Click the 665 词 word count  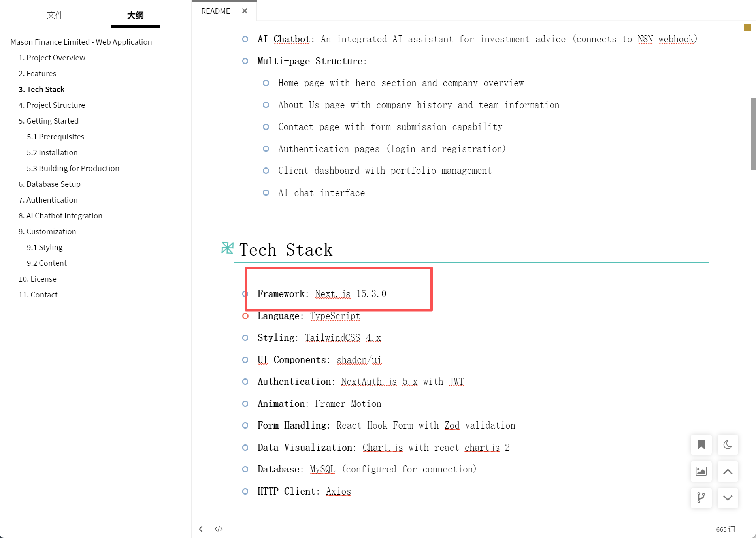point(726,529)
